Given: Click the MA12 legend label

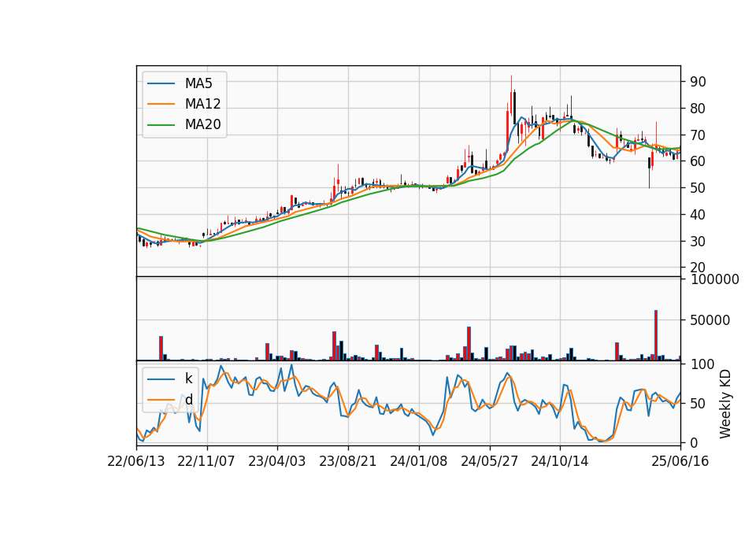Looking at the screenshot, I should (202, 104).
